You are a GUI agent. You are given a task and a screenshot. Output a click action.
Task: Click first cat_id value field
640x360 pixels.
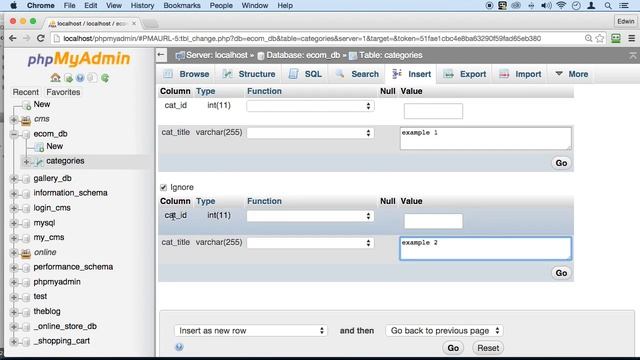click(x=433, y=111)
